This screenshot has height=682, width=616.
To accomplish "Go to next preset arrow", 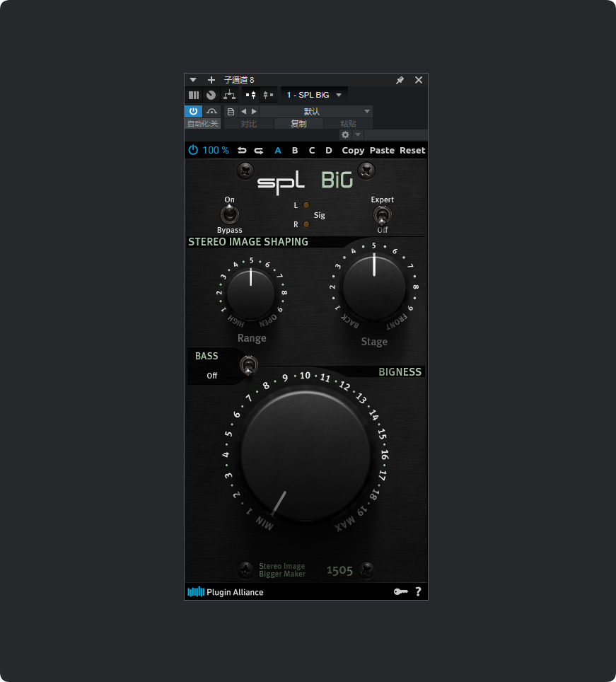I will click(255, 111).
